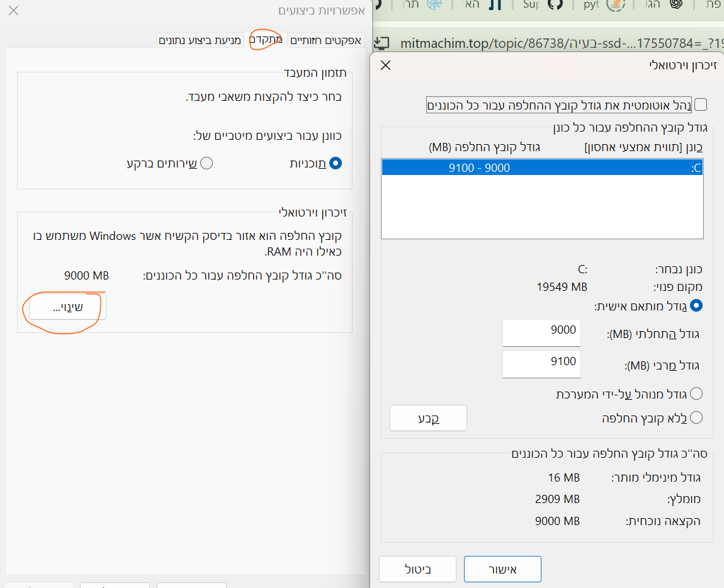The width and height of the screenshot is (724, 588).
Task: Click the זיכרון וירטואלי group title in Performance Options
Action: coord(313,213)
